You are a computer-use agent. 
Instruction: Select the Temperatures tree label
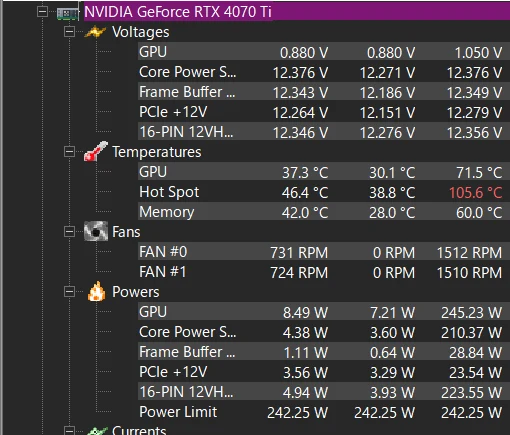pyautogui.click(x=157, y=152)
